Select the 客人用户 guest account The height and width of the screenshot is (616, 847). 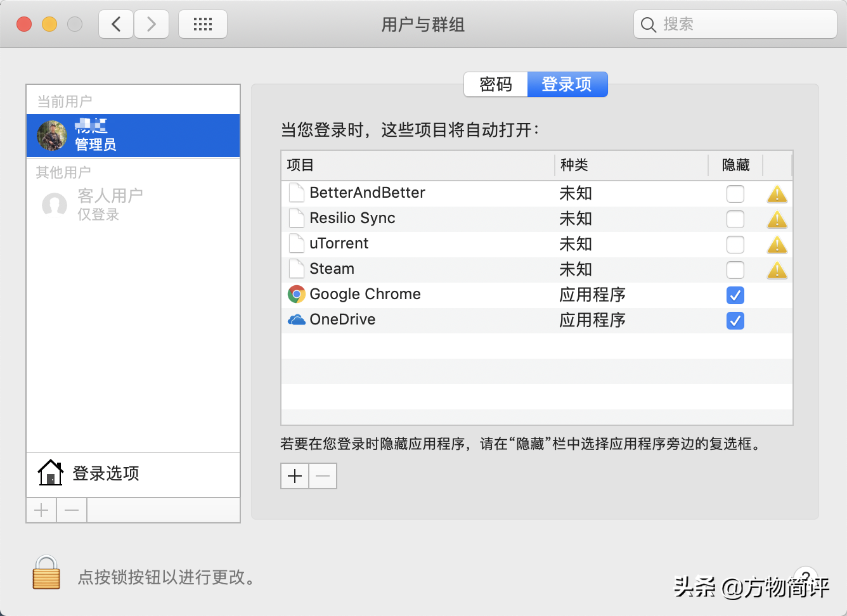coord(133,204)
